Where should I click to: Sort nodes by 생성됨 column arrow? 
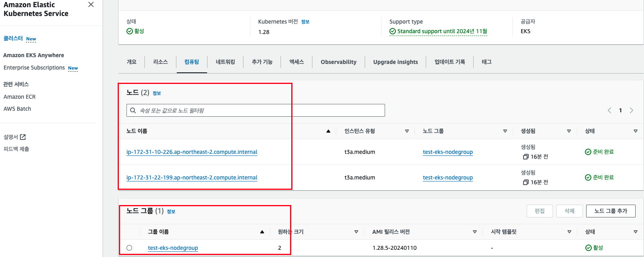coord(569,131)
